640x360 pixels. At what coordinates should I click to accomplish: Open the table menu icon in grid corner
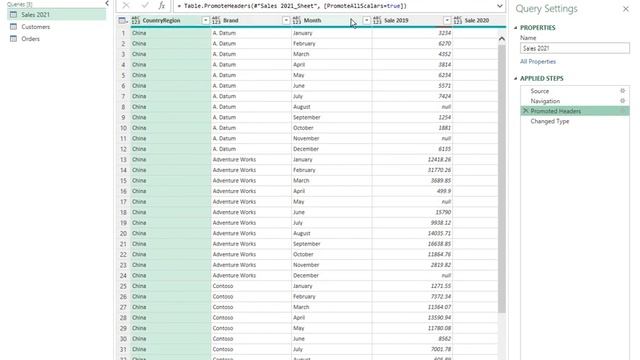(123, 20)
